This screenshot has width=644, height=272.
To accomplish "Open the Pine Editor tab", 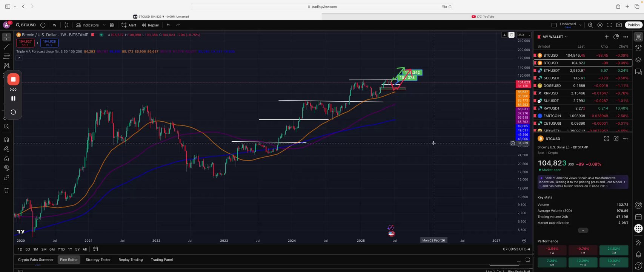I will (69, 260).
